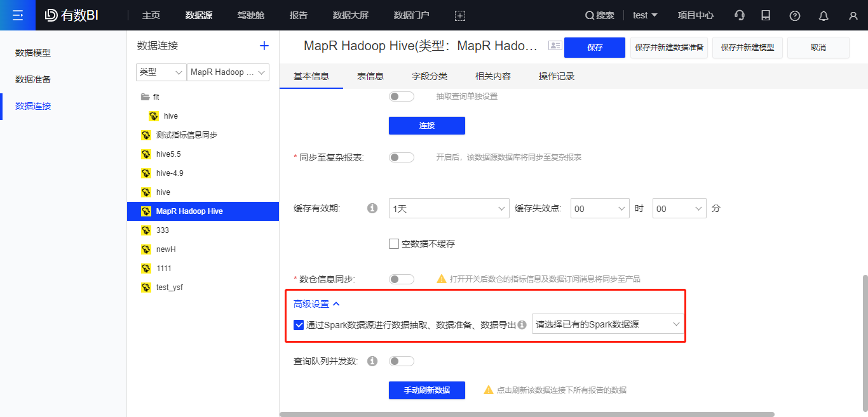The width and height of the screenshot is (868, 417).
Task: Click the blue 保存 button
Action: (594, 48)
